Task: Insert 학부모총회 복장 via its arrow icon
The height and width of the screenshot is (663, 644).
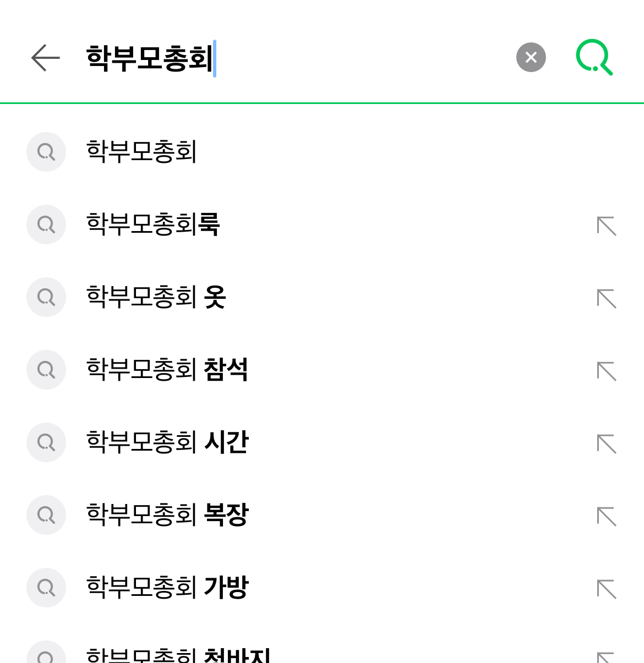Action: pos(607,517)
